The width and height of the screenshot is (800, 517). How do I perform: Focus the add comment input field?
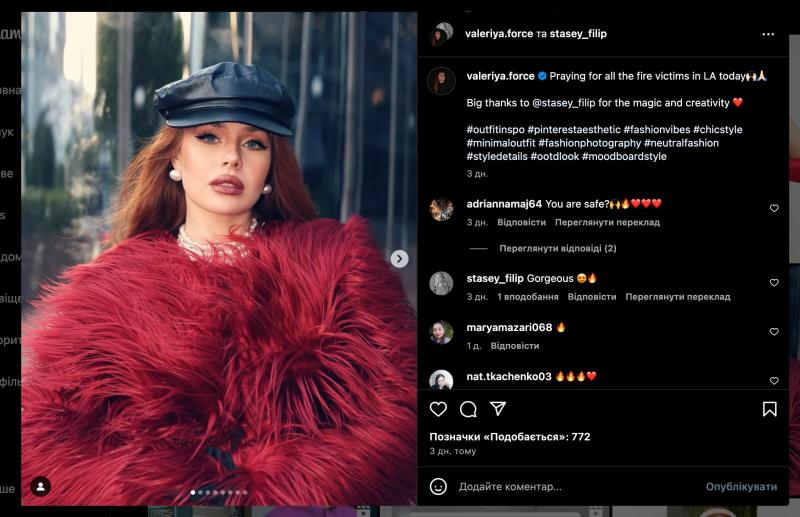tap(577, 487)
